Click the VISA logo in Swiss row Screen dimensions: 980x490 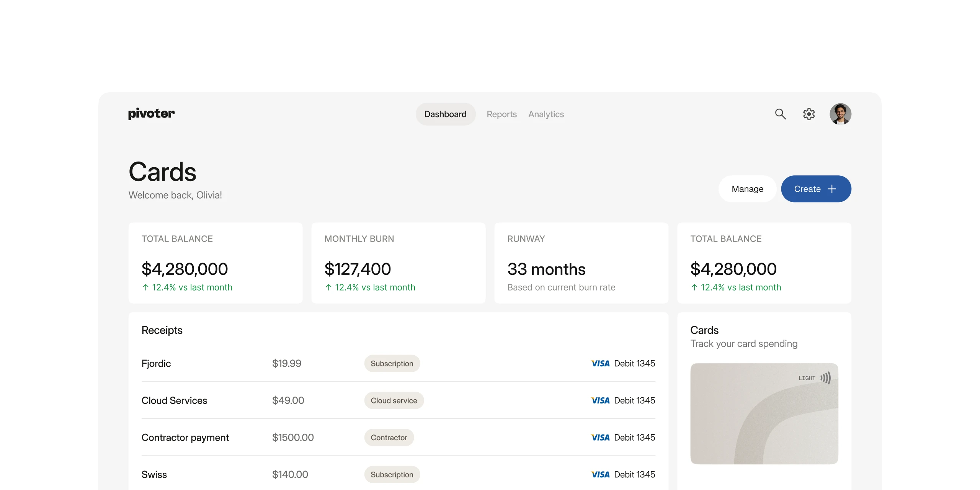click(x=600, y=475)
